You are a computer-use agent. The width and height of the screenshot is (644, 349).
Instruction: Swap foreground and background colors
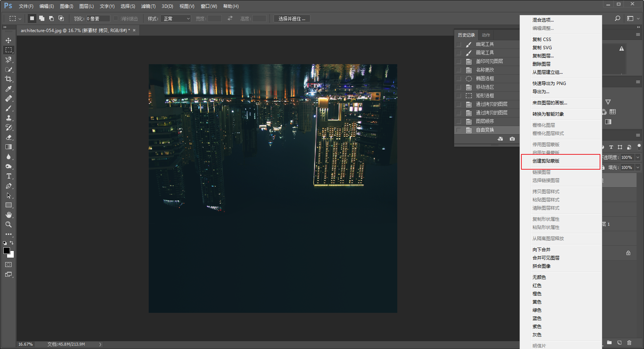12,243
